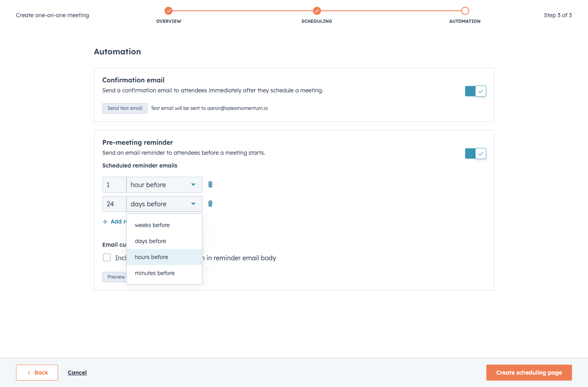Click the AUTOMATION step label
The height and width of the screenshot is (387, 588).
(465, 21)
